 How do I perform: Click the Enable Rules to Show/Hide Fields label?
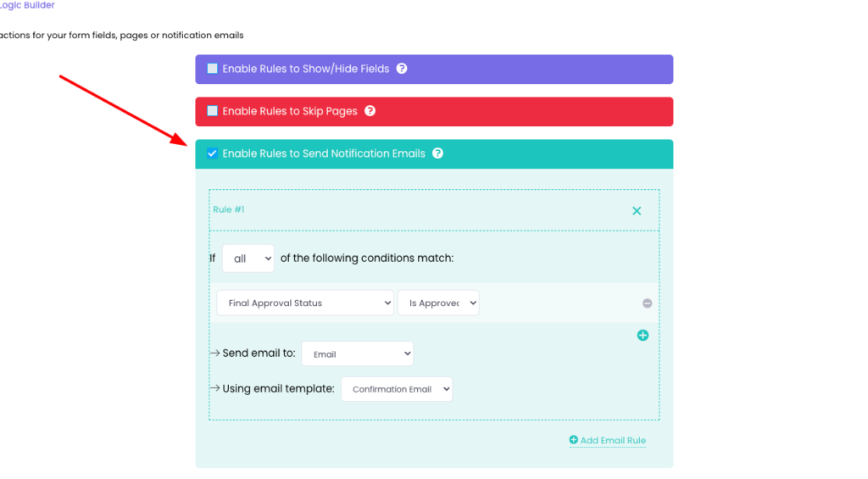coord(305,69)
